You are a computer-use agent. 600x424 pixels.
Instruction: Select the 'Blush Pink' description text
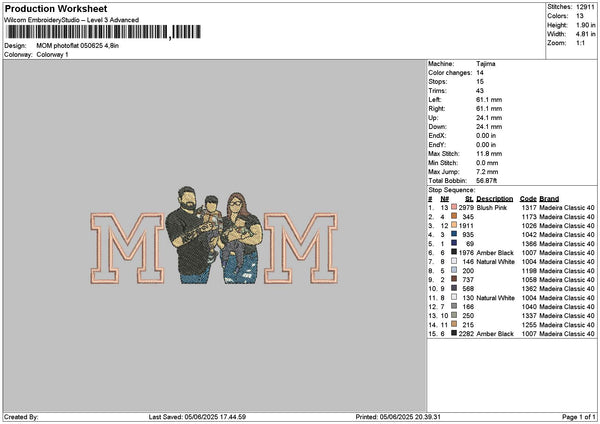pyautogui.click(x=492, y=207)
